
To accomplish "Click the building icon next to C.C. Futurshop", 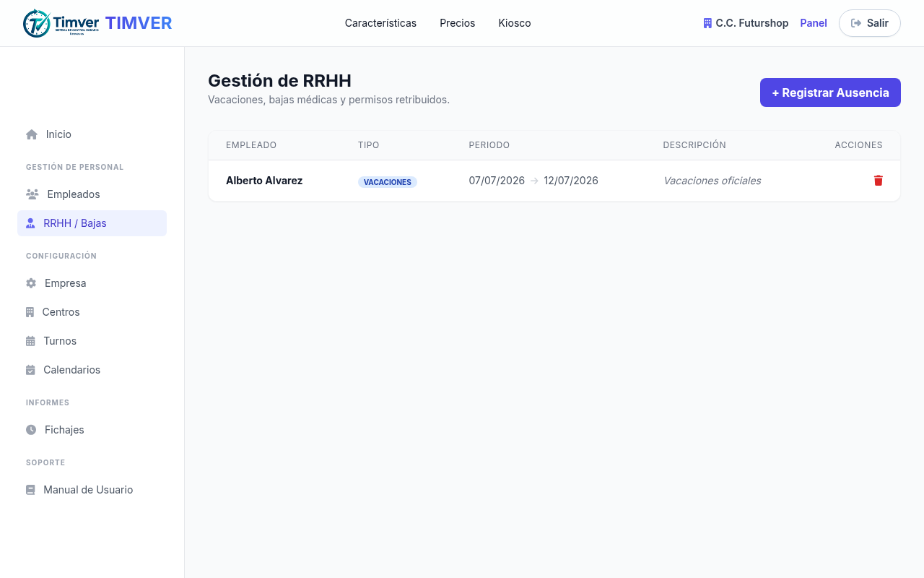I will (x=707, y=23).
